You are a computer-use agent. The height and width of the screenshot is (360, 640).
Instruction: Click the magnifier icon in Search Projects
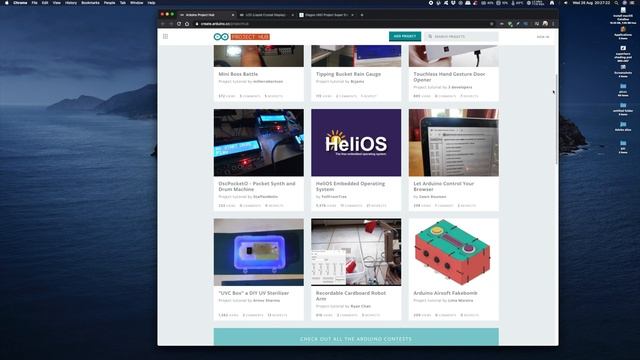click(430, 36)
